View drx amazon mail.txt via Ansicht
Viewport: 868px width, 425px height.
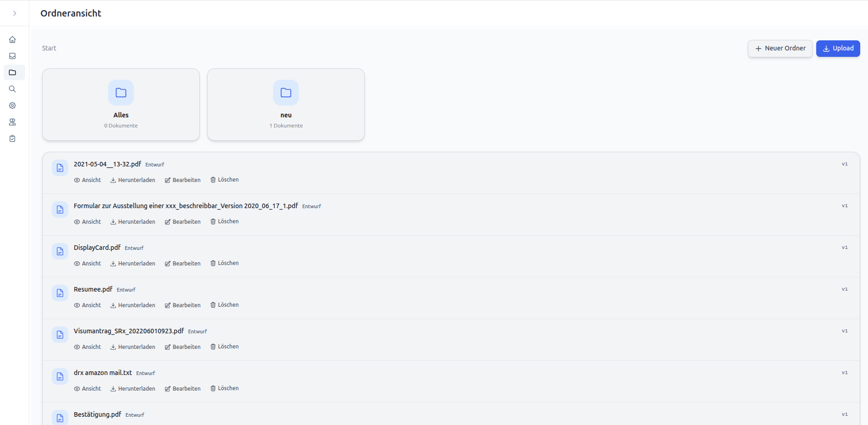tap(88, 389)
